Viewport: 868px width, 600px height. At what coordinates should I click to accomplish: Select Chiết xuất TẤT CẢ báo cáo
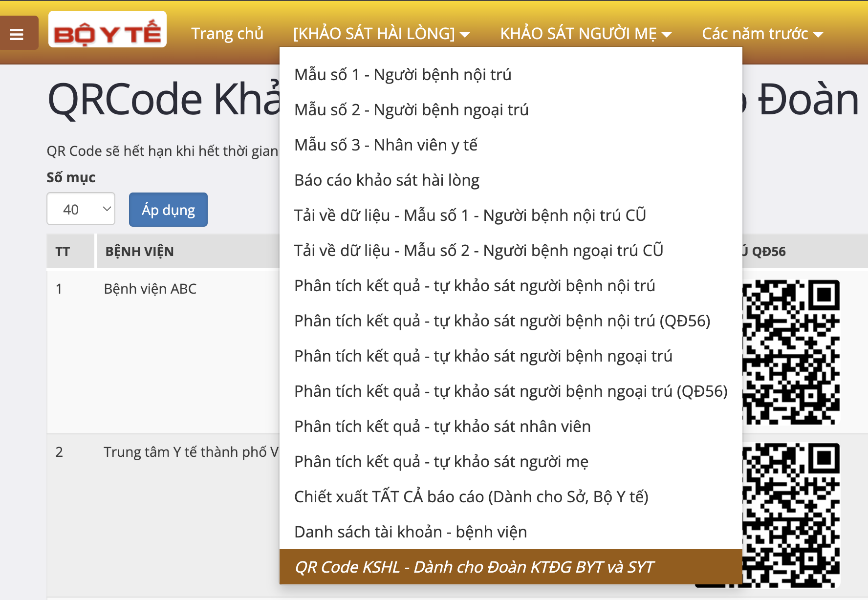[471, 497]
